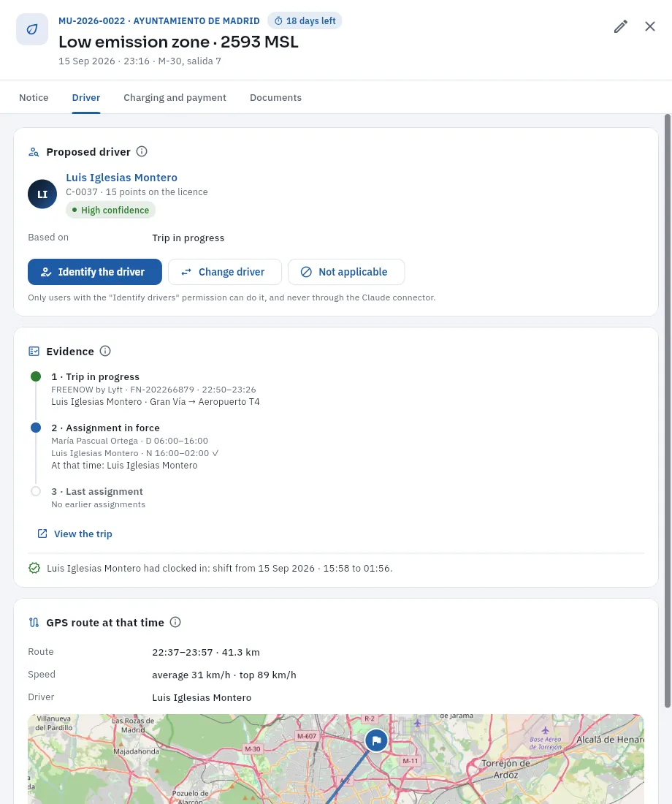Click the GPS route section icon
Image resolution: width=672 pixels, height=804 pixels.
(x=34, y=623)
